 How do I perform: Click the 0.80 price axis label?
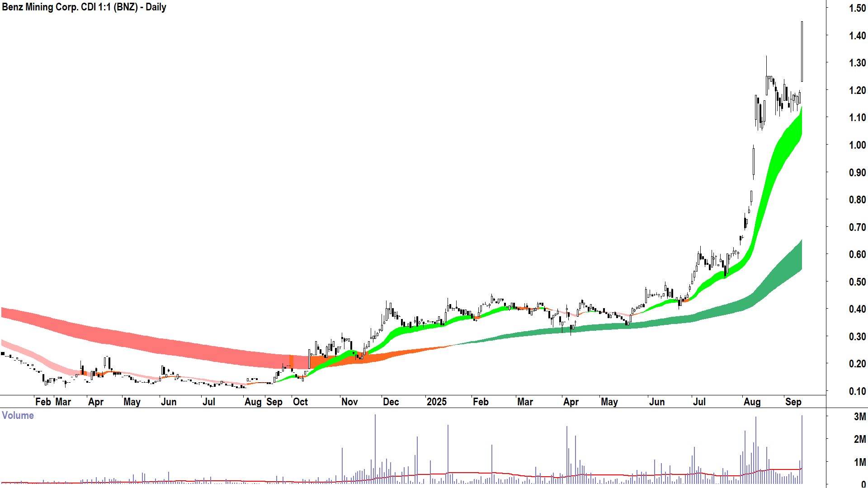857,200
